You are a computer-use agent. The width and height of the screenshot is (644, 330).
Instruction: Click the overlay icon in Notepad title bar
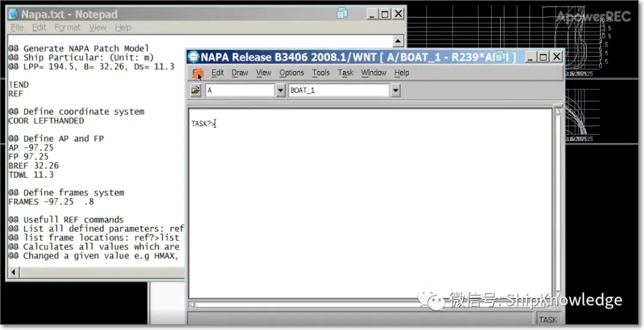(342, 14)
